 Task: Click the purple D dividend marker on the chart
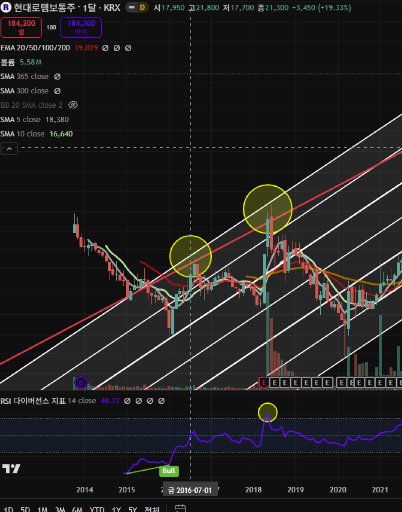tap(81, 383)
